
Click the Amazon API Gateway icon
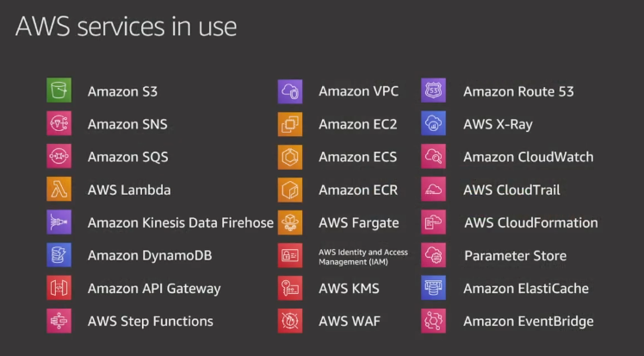[x=59, y=288]
